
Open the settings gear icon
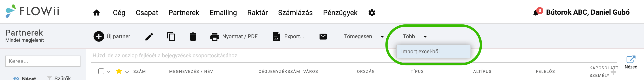372,13
